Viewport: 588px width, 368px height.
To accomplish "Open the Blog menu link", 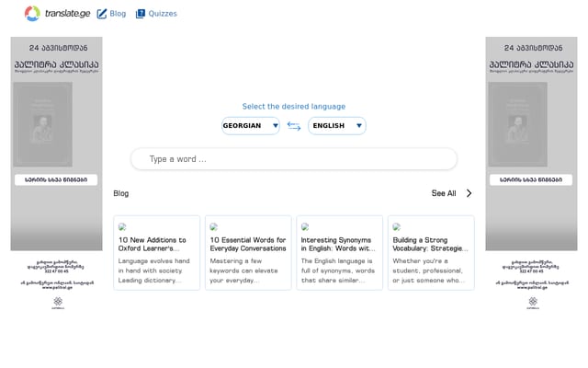I will [x=118, y=14].
